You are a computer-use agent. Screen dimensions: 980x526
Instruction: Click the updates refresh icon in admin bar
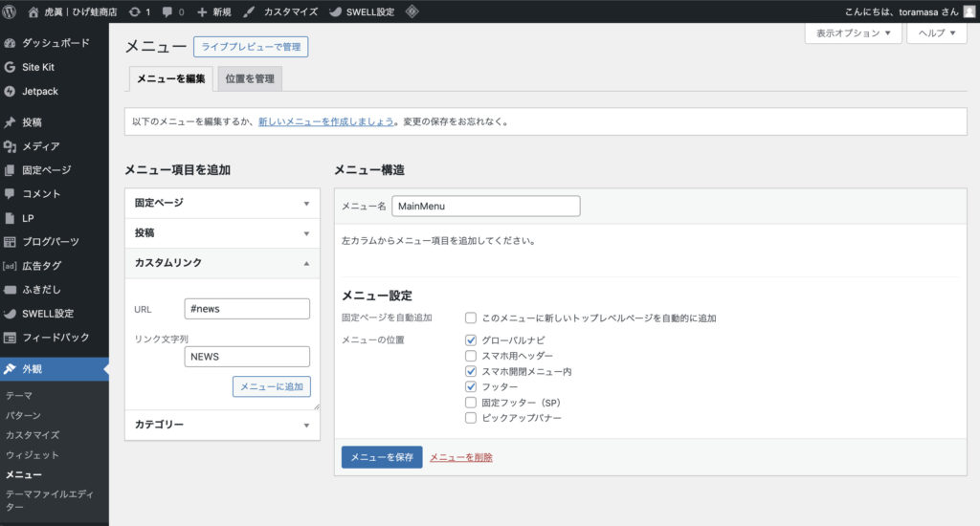(x=132, y=11)
